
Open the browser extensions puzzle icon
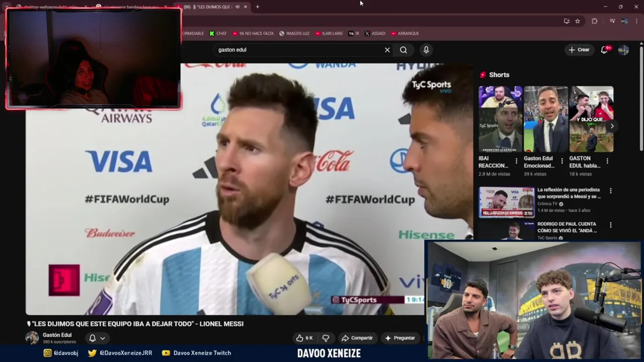[x=595, y=21]
